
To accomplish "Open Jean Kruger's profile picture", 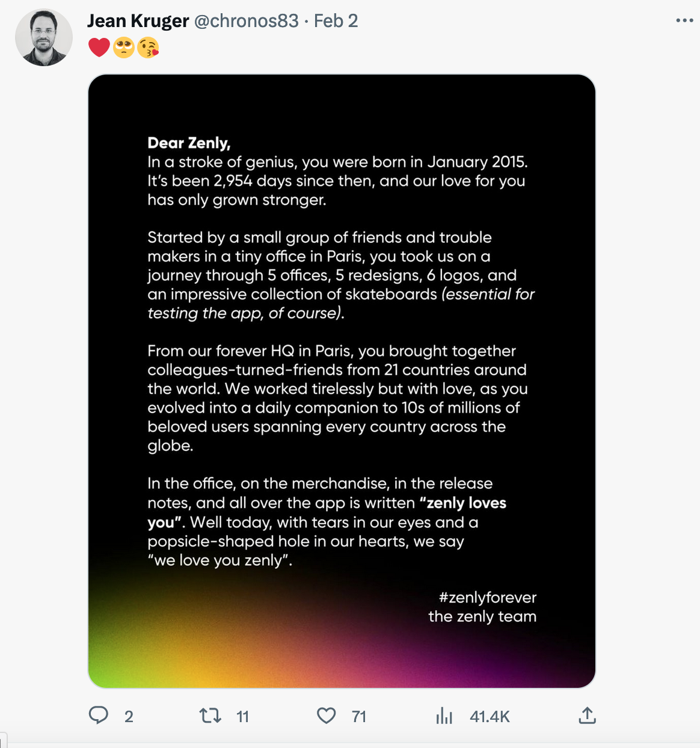I will pyautogui.click(x=44, y=37).
